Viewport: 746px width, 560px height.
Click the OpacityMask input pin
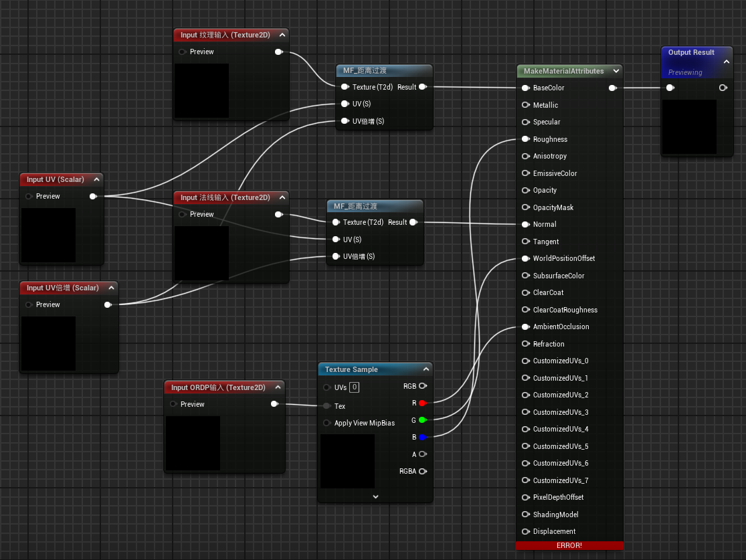pyautogui.click(x=526, y=207)
